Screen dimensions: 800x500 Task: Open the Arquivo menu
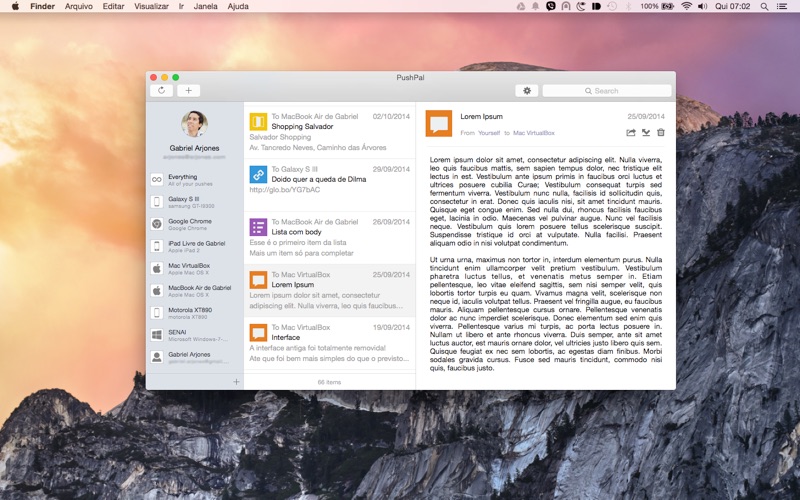(78, 6)
